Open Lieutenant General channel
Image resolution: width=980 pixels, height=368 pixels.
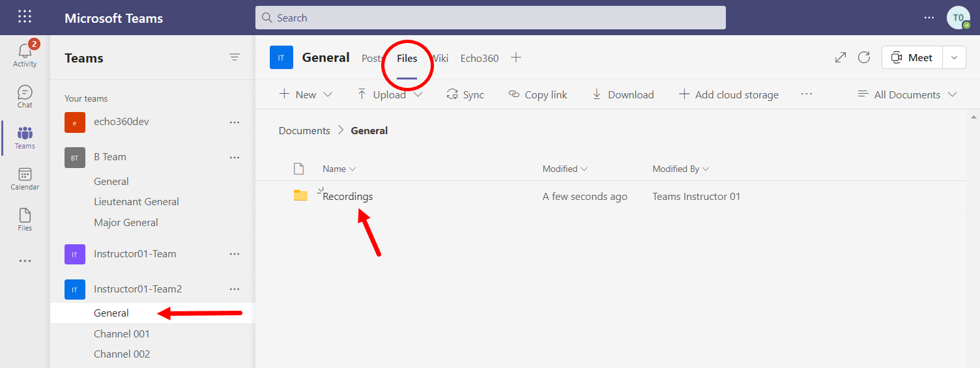(136, 202)
